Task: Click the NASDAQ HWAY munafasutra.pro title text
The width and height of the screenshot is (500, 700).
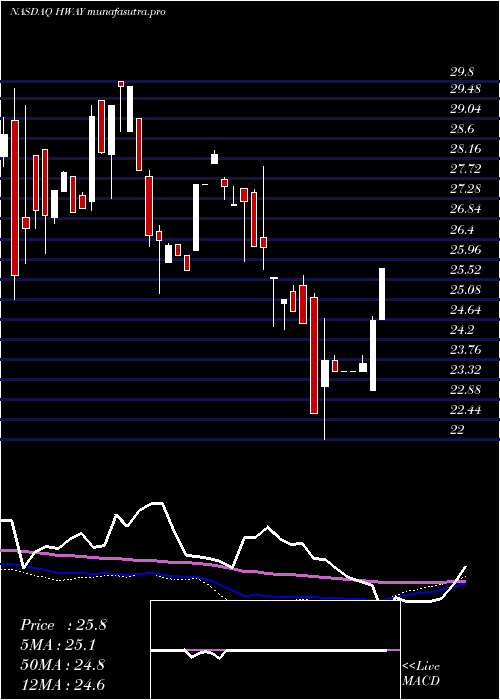Action: [88, 12]
